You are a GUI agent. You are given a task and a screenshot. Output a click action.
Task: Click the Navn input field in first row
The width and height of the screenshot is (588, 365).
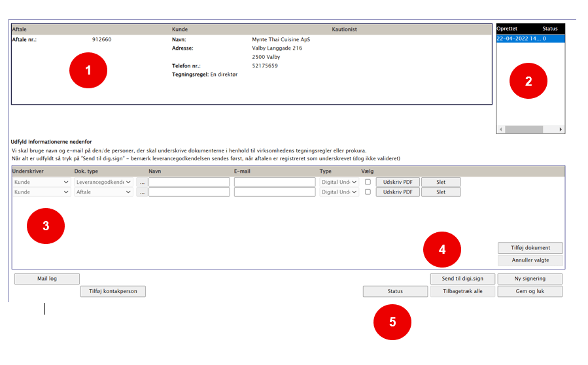point(189,182)
